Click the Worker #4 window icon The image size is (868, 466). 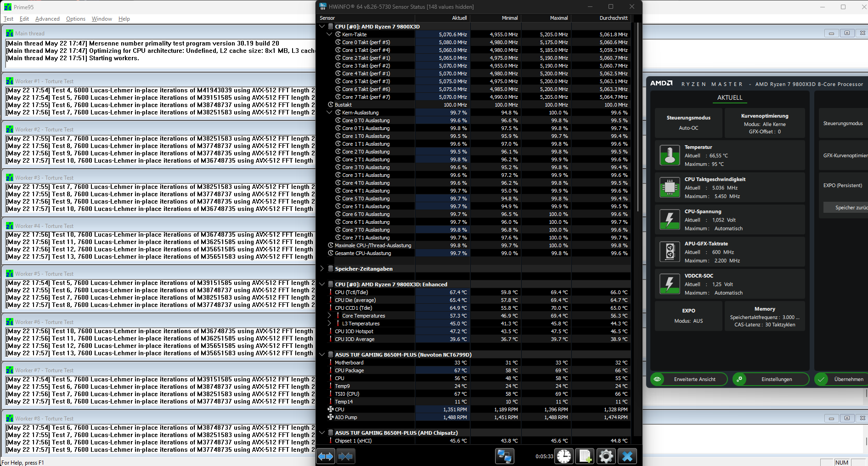click(x=10, y=226)
